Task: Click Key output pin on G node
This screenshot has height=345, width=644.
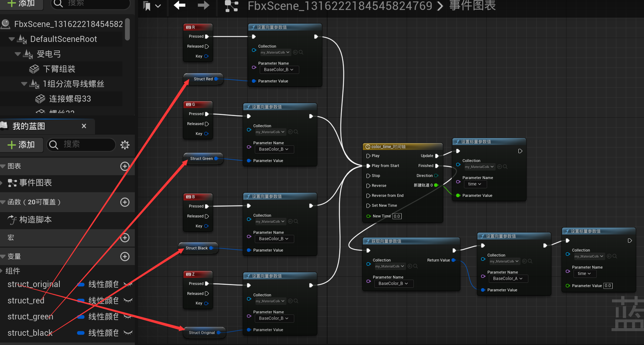Action: tap(206, 134)
